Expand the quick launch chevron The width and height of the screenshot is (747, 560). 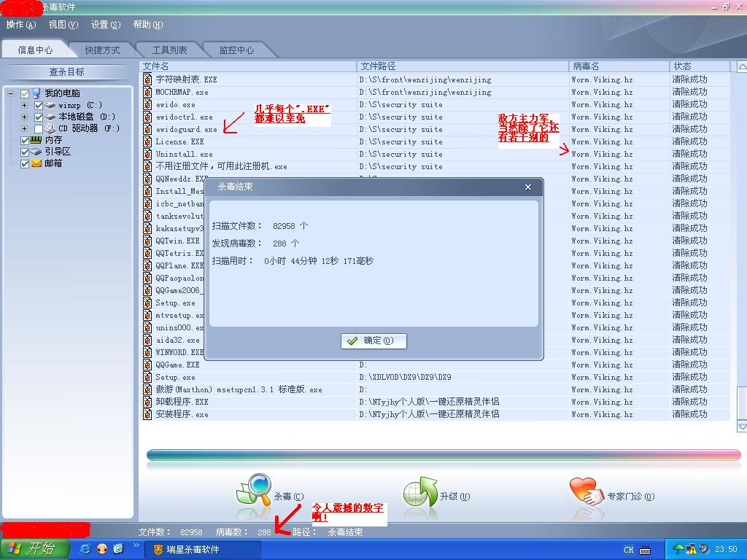pos(136,545)
